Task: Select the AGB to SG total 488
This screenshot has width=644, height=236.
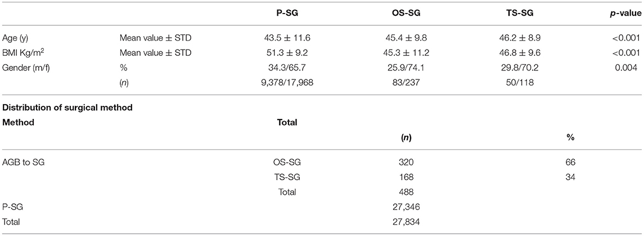Action: click(404, 192)
